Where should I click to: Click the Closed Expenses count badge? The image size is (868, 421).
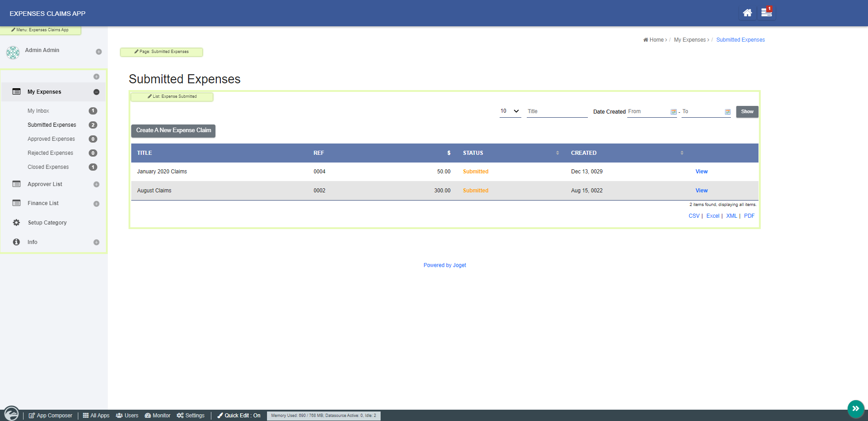(x=93, y=167)
